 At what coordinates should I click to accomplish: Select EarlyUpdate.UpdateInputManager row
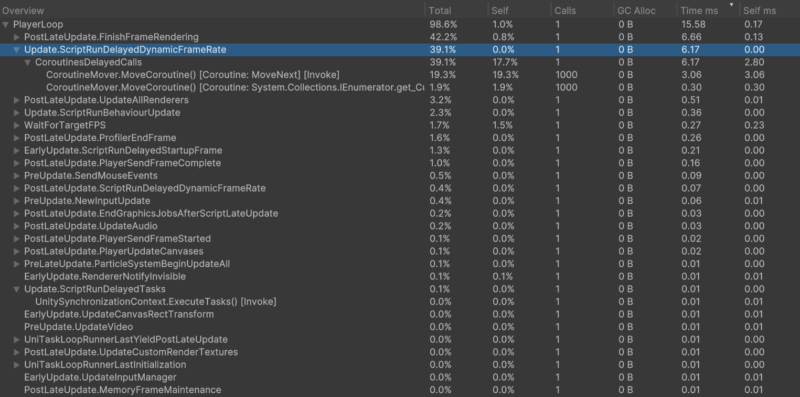(400, 377)
